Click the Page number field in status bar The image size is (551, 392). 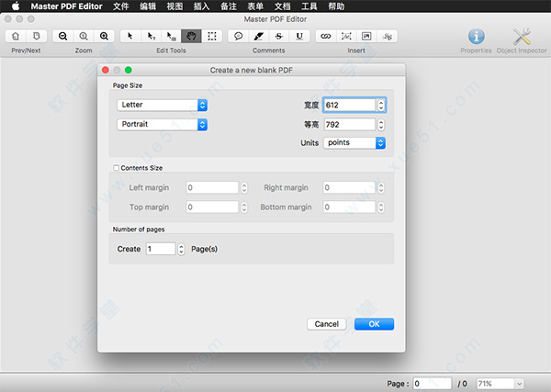(x=433, y=384)
